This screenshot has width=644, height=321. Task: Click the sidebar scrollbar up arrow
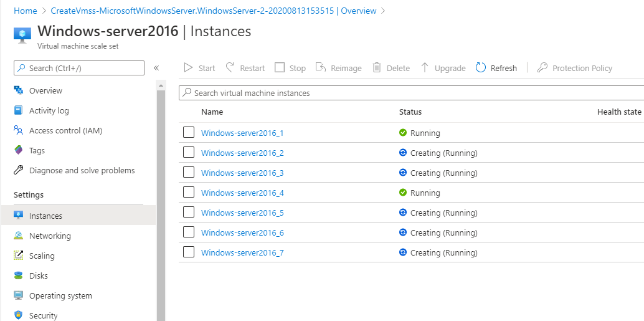tap(161, 85)
